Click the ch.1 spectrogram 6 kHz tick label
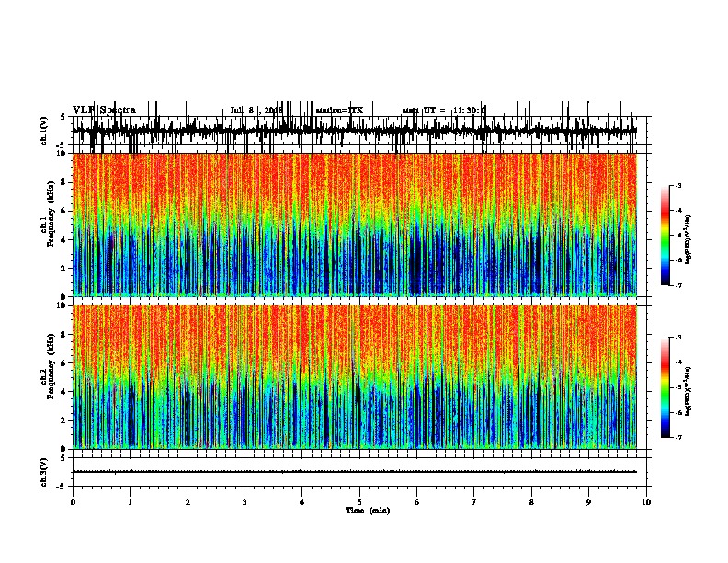 (x=63, y=211)
